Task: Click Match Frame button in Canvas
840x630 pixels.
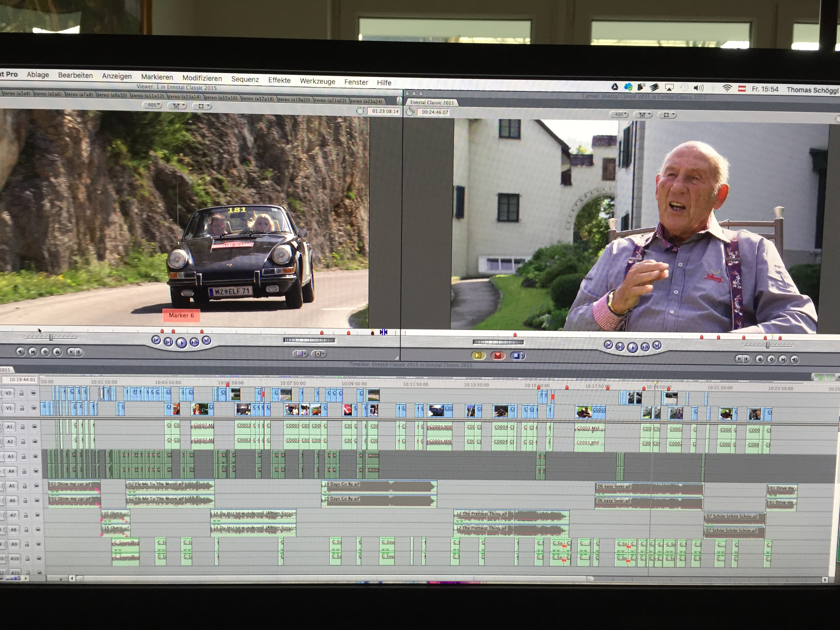Action: pos(794,359)
